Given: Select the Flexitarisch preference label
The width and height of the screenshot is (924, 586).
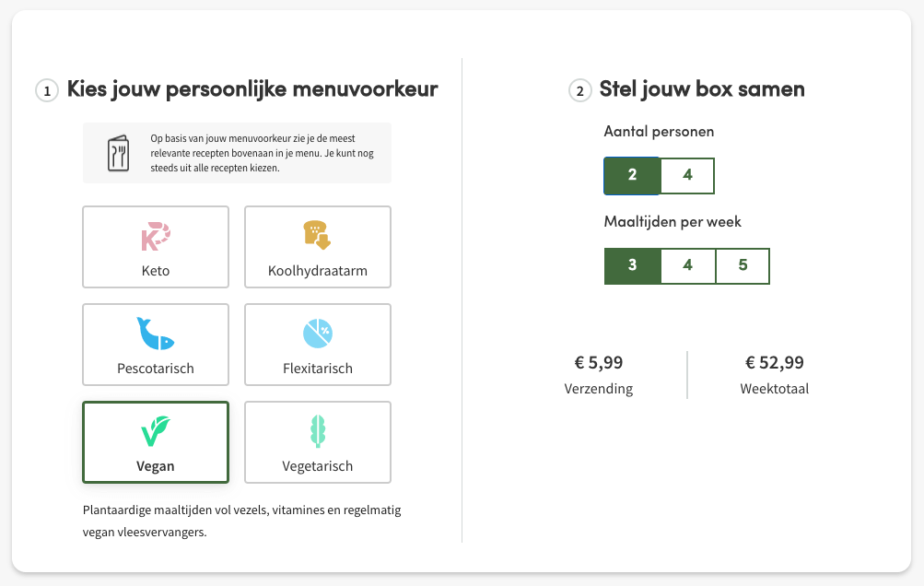Looking at the screenshot, I should pos(317,369).
